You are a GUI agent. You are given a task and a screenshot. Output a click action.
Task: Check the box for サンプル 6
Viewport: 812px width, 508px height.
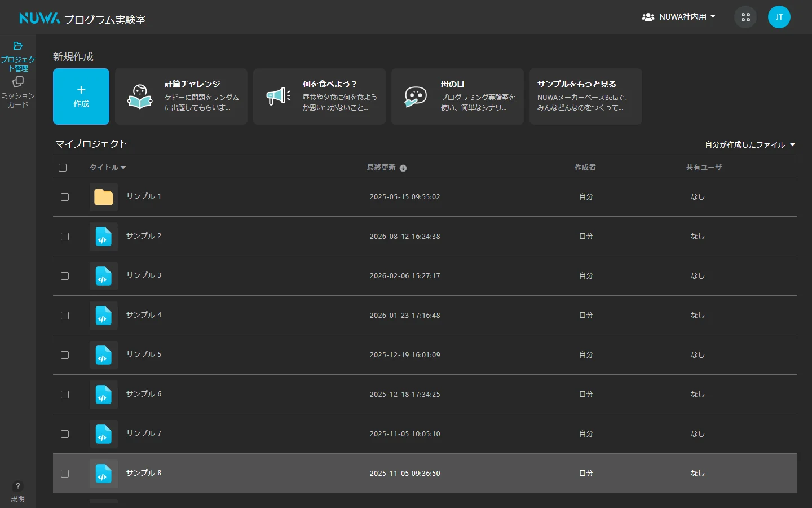[x=65, y=395]
